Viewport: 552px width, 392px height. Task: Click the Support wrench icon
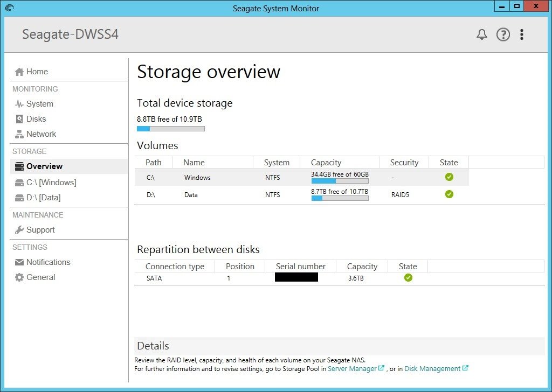pyautogui.click(x=19, y=230)
